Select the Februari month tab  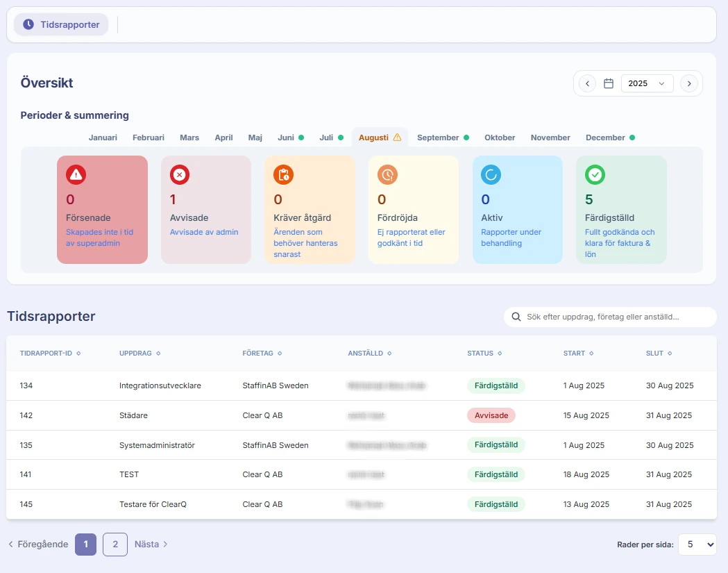(148, 138)
